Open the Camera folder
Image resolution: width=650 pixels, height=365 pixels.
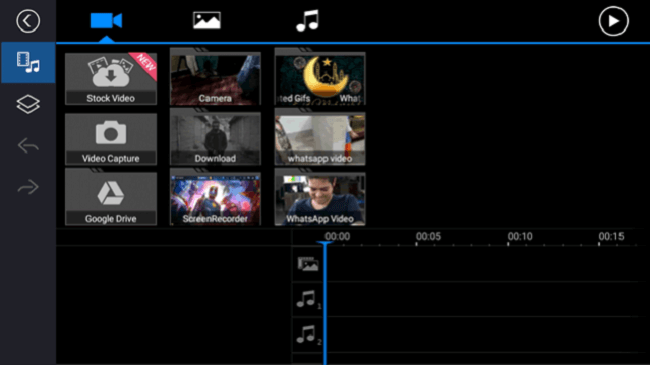pos(215,77)
